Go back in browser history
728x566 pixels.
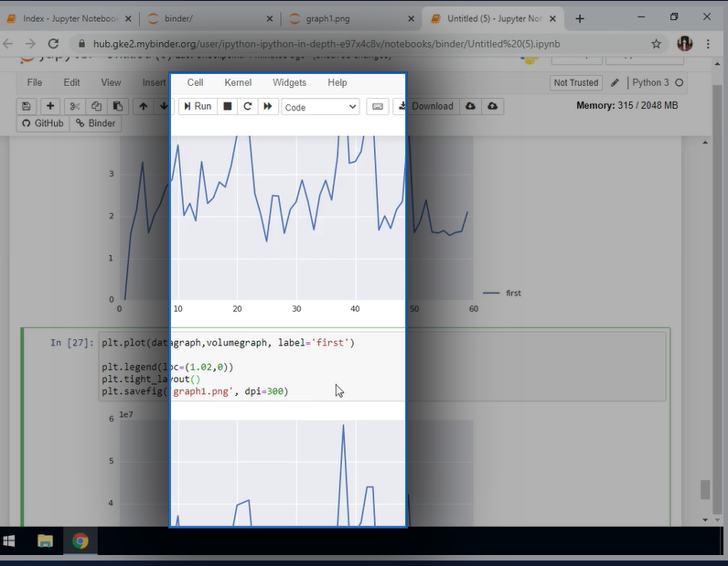[x=8, y=44]
